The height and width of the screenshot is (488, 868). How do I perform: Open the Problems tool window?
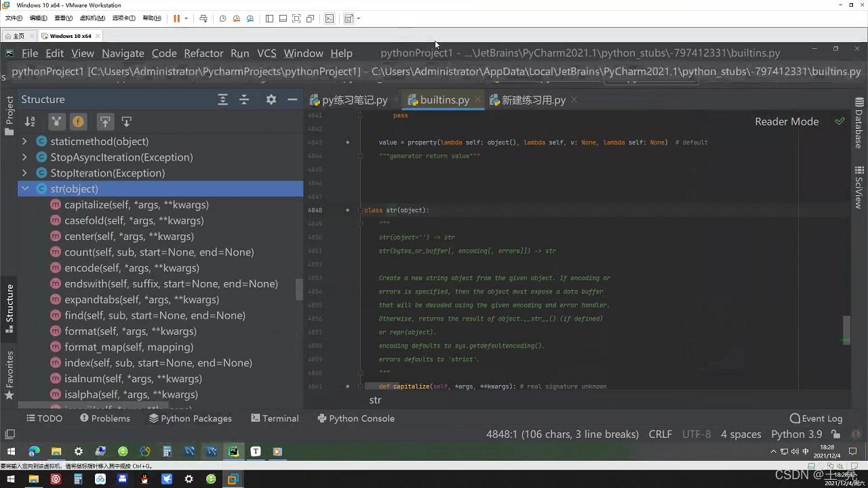(x=105, y=418)
